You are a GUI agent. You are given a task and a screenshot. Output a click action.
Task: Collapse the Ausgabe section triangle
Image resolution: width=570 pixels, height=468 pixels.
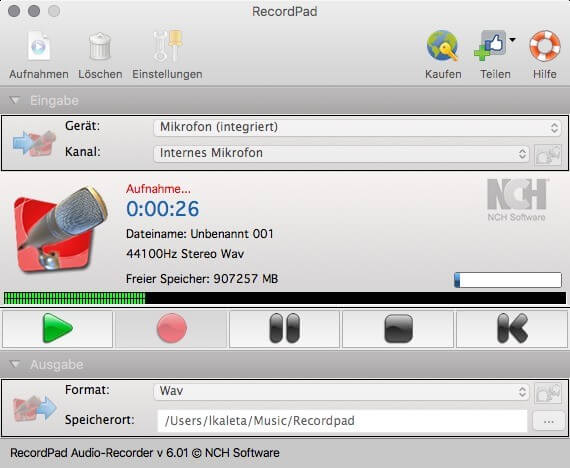(15, 364)
